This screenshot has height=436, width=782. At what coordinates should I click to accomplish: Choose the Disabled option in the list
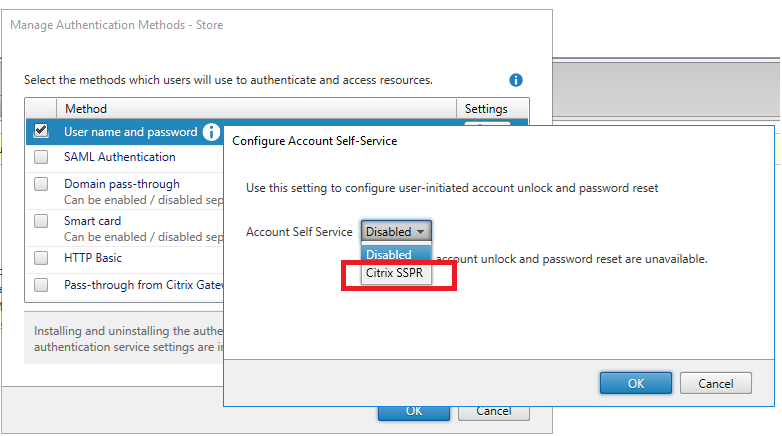pyautogui.click(x=389, y=255)
